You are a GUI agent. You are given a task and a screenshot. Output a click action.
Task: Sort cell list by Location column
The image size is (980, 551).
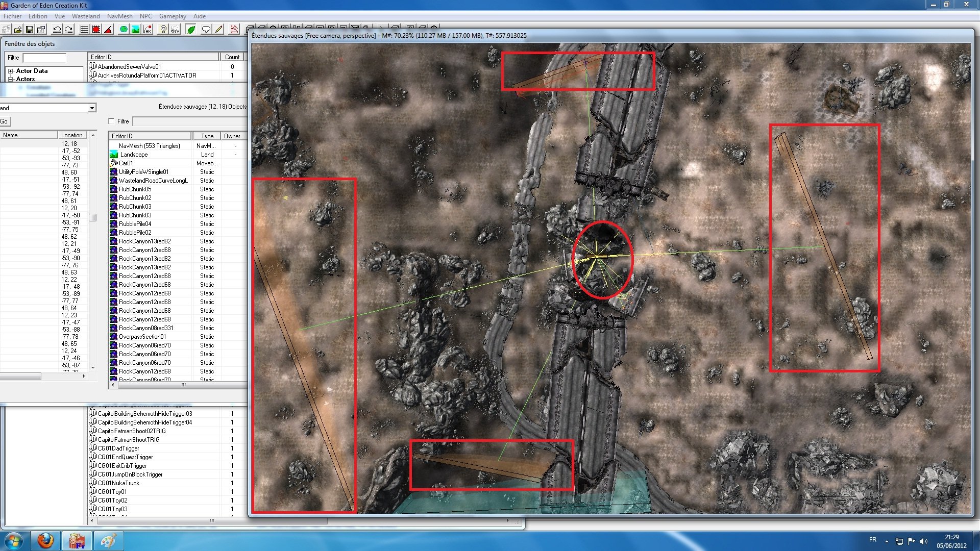(x=71, y=135)
